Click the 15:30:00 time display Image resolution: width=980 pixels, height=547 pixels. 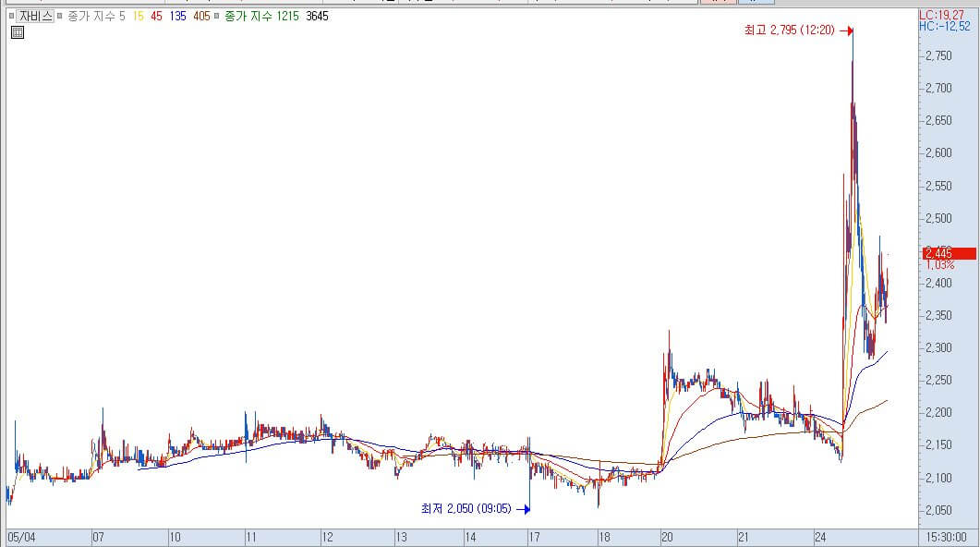(947, 537)
